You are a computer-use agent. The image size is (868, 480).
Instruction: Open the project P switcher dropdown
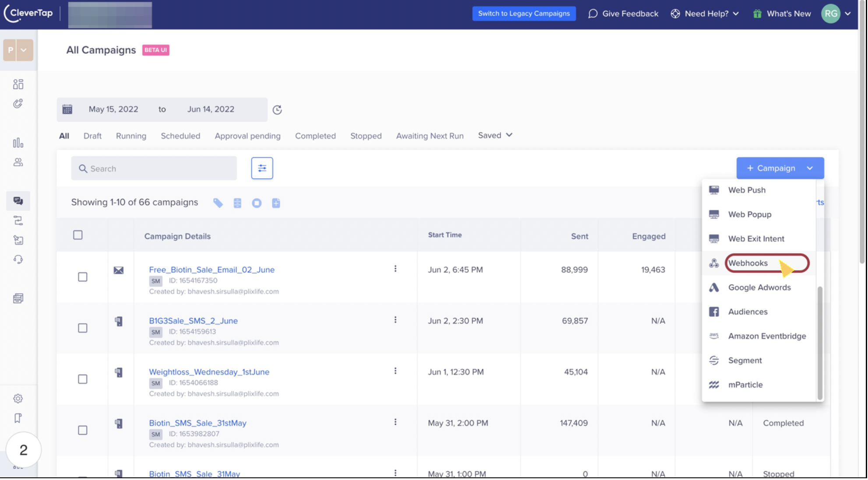(18, 50)
